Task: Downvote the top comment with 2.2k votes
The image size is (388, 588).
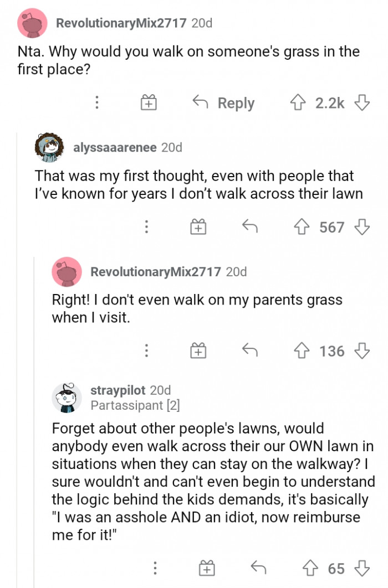Action: pos(361,103)
